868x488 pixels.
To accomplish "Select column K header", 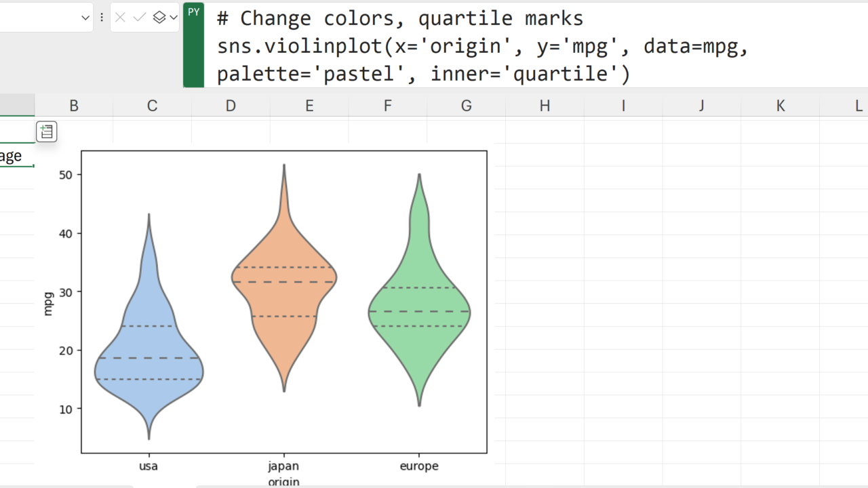I will click(780, 106).
